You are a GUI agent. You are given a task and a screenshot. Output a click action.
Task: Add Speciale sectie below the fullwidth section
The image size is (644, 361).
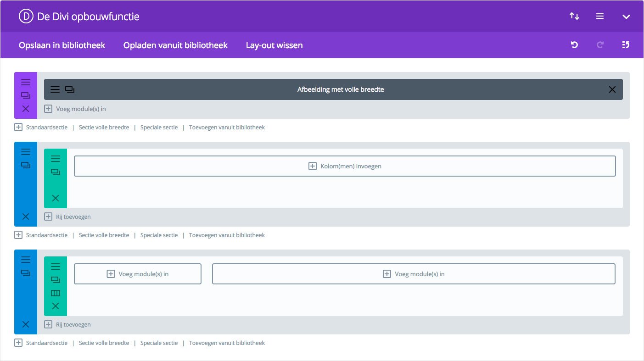tap(159, 127)
